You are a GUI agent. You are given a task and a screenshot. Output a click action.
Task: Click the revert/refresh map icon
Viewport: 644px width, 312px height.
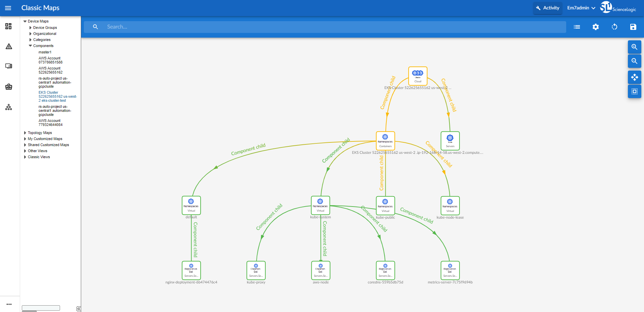pos(614,27)
